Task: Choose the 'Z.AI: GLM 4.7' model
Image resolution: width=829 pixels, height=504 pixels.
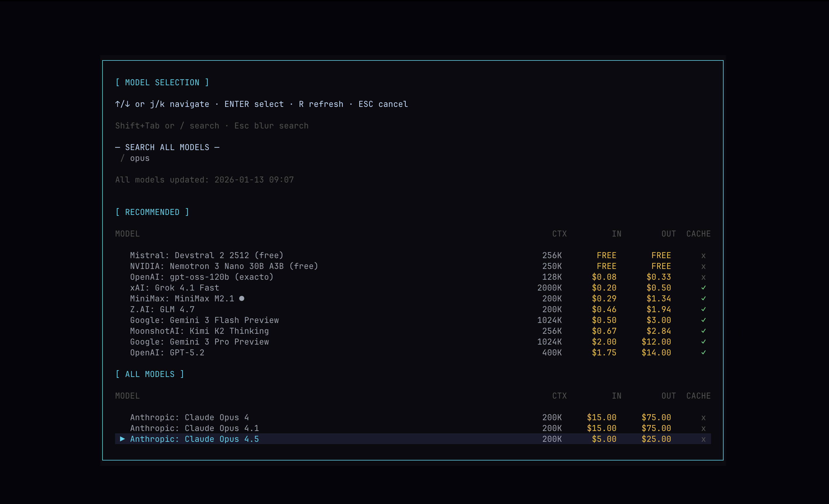Action: pos(162,309)
